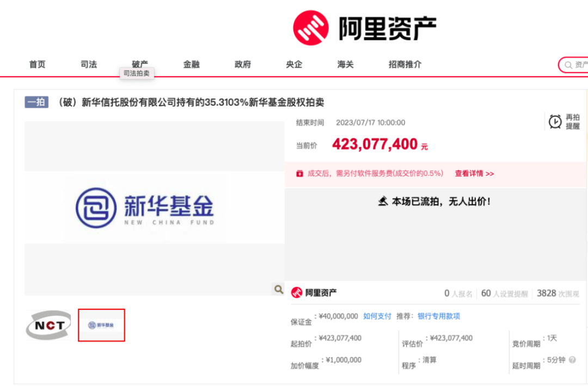The width and height of the screenshot is (588, 386).
Task: Open the 如何支付 link
Action: (377, 316)
